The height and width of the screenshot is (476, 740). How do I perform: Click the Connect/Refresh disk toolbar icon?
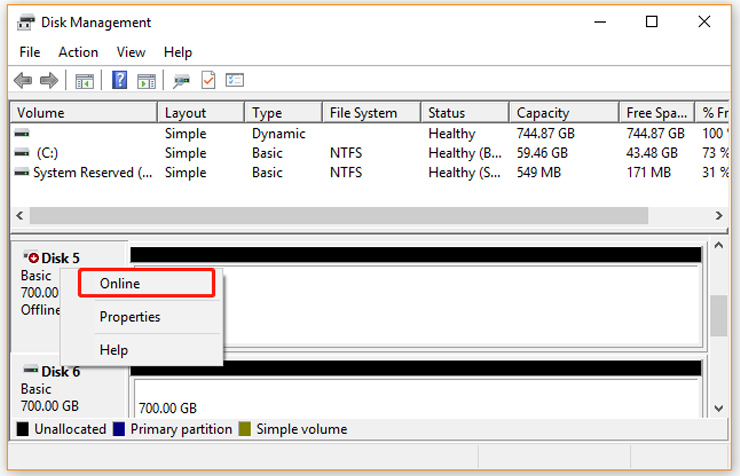[181, 81]
